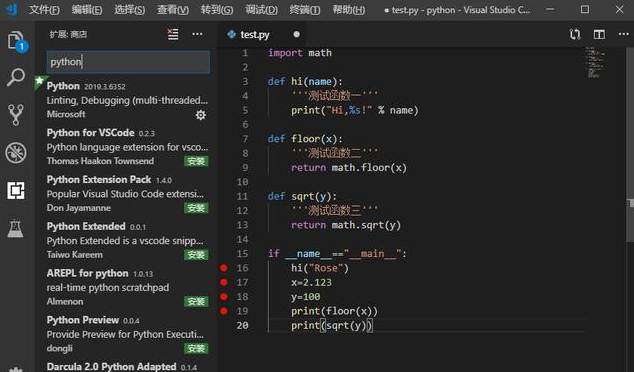Open extensions panel more actions menu

point(197,34)
